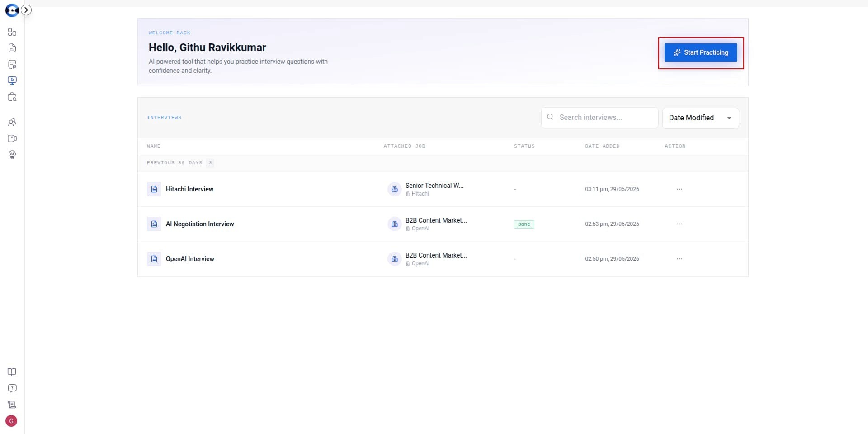Click the magnifier icon in search box

[550, 117]
